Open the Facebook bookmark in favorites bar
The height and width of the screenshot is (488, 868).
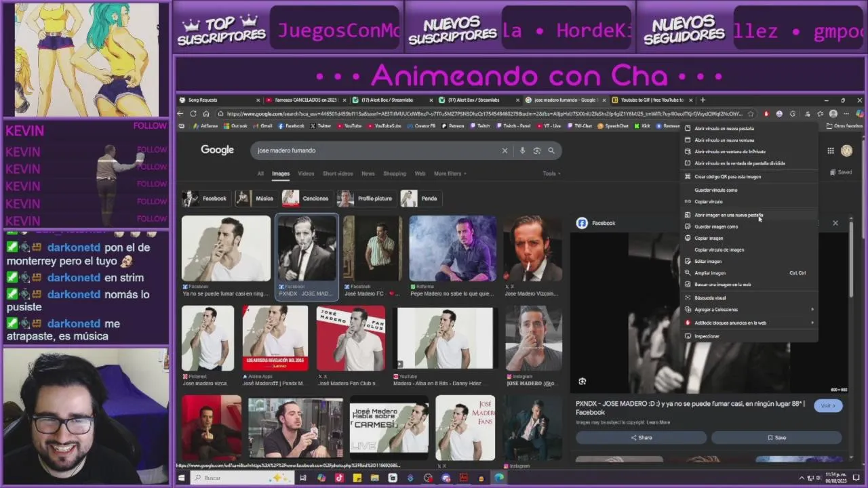(290, 126)
